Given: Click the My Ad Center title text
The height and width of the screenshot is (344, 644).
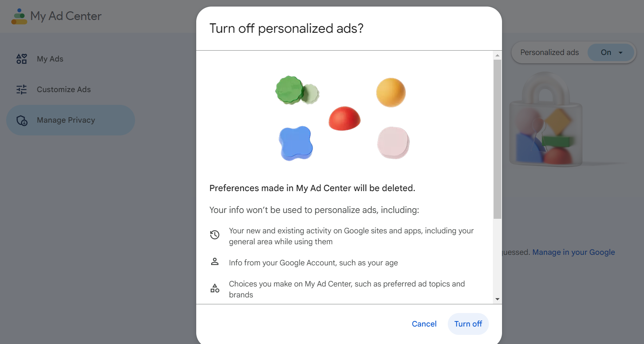Looking at the screenshot, I should click(66, 16).
